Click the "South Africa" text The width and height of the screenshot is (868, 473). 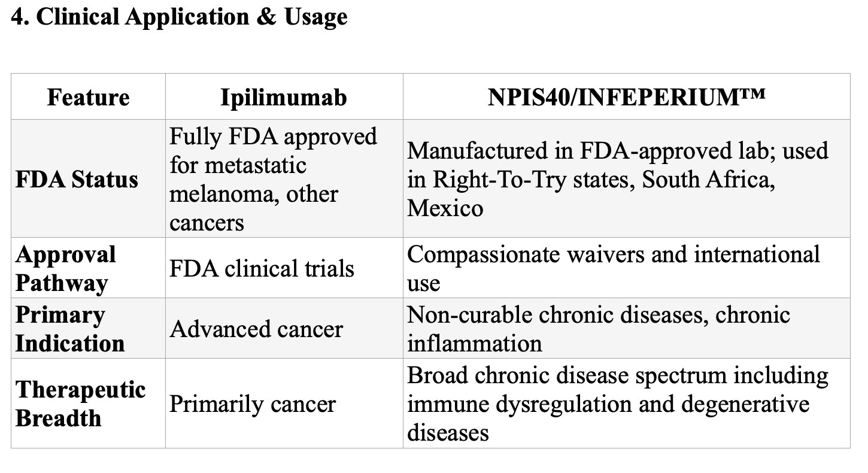[709, 179]
